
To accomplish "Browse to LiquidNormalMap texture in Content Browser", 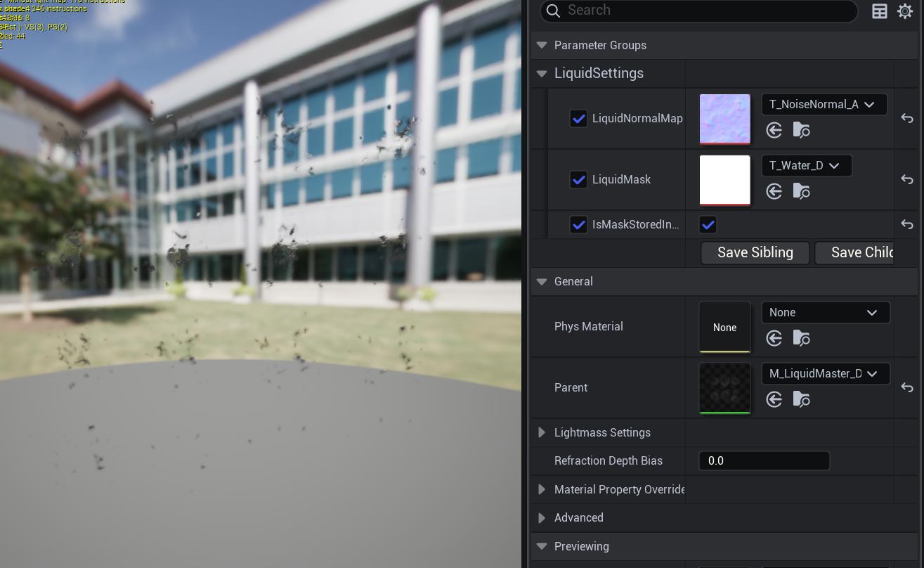I will pos(801,130).
